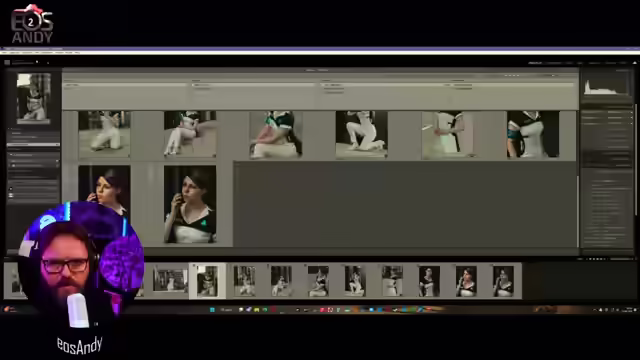Click the highlighted selected filmstrip thumbnail
Image resolution: width=640 pixels, height=360 pixels.
point(207,281)
